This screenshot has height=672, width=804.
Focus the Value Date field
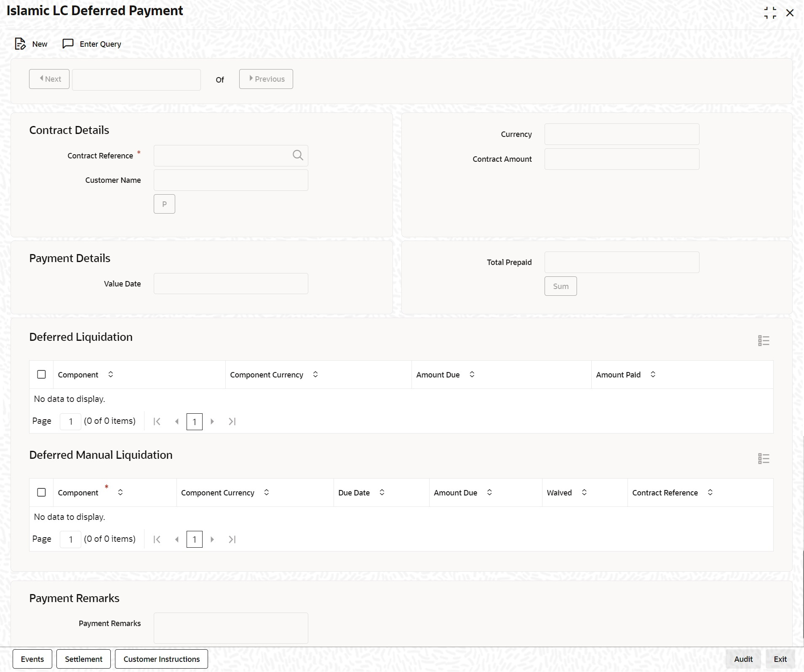(231, 284)
